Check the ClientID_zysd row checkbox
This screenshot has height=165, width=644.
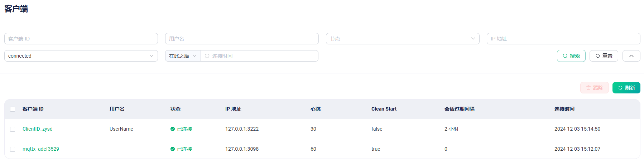click(x=13, y=129)
